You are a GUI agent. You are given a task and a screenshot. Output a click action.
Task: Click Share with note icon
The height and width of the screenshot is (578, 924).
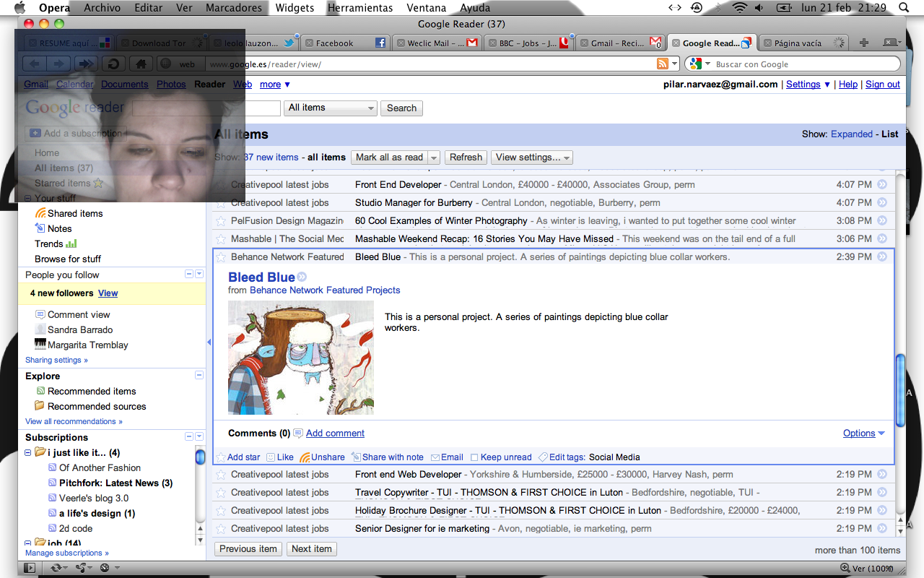[x=356, y=457]
